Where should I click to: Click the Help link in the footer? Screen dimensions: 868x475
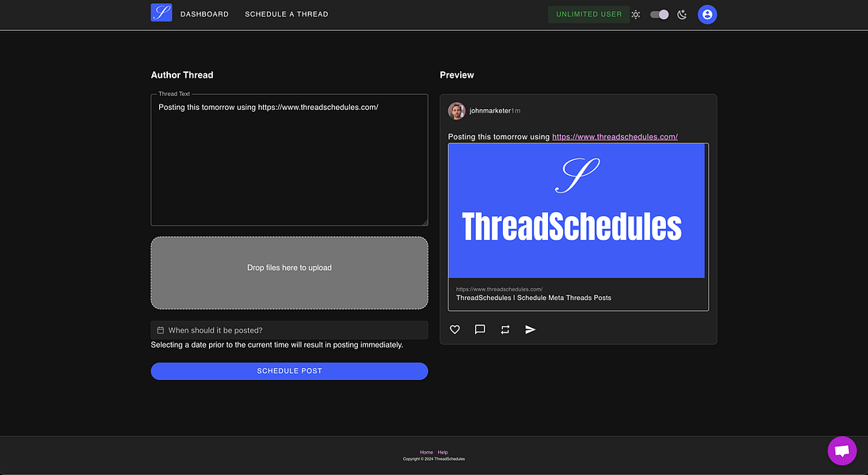442,452
